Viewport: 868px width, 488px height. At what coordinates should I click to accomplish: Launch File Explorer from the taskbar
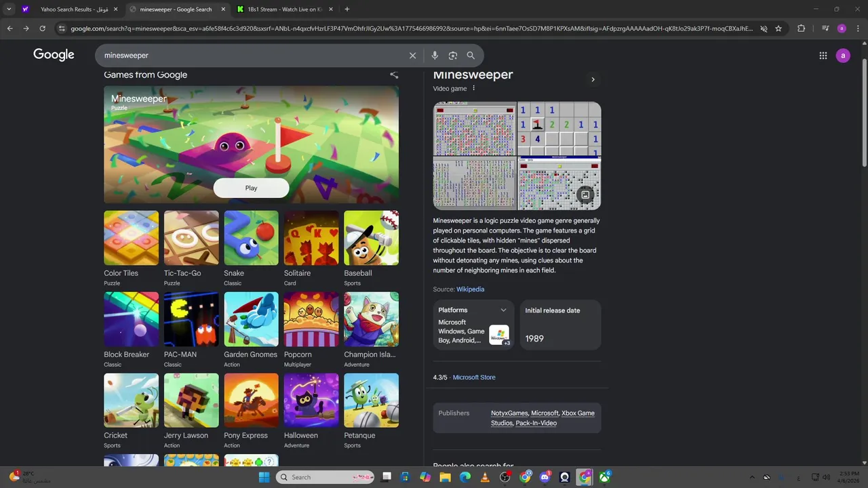pyautogui.click(x=445, y=477)
